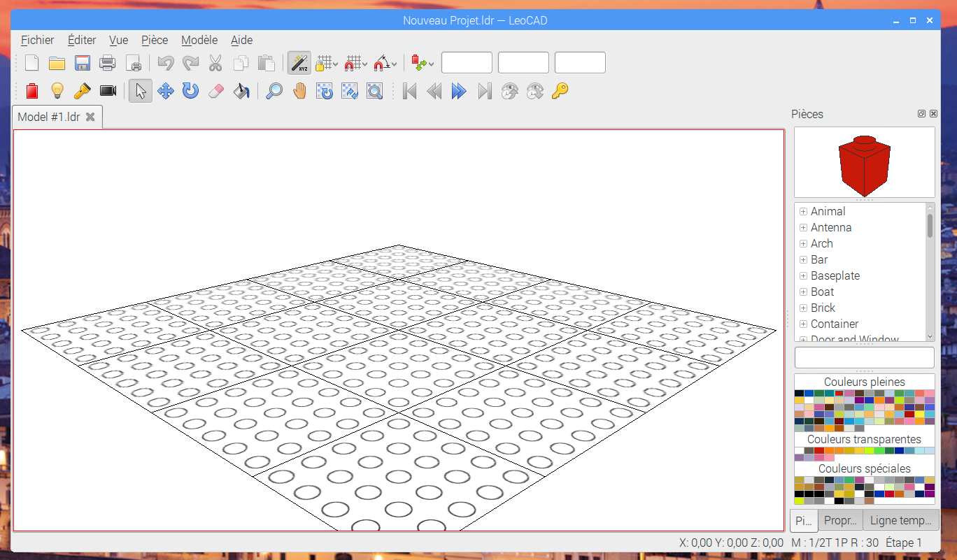This screenshot has height=560, width=957.
Task: Jump to the first step
Action: point(409,91)
